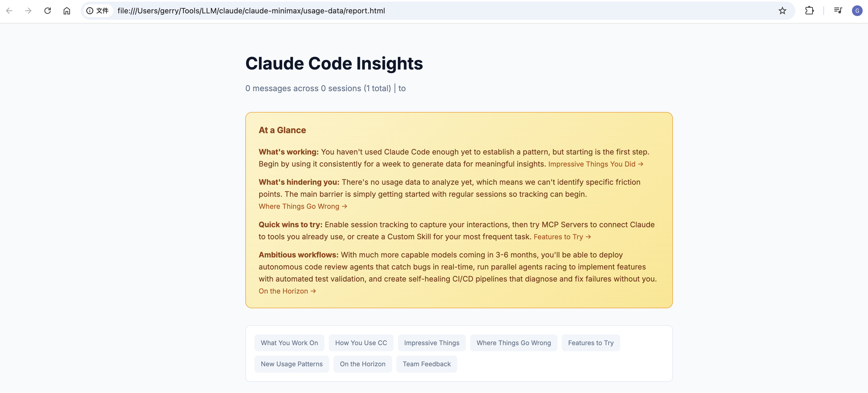
Task: Open the media controls icon
Action: tap(838, 11)
